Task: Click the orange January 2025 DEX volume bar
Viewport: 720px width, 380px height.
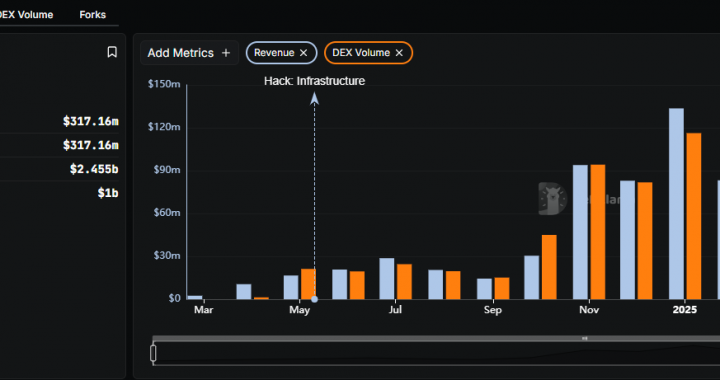Action: point(694,216)
